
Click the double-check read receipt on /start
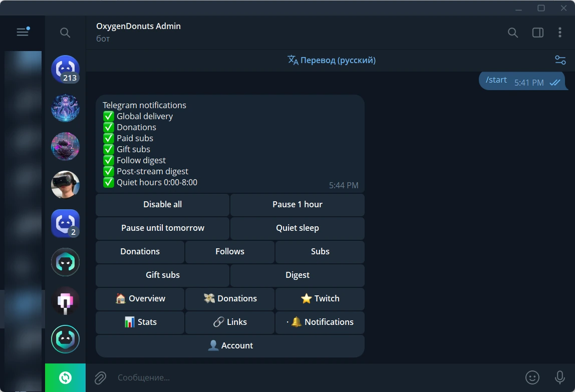coord(555,83)
